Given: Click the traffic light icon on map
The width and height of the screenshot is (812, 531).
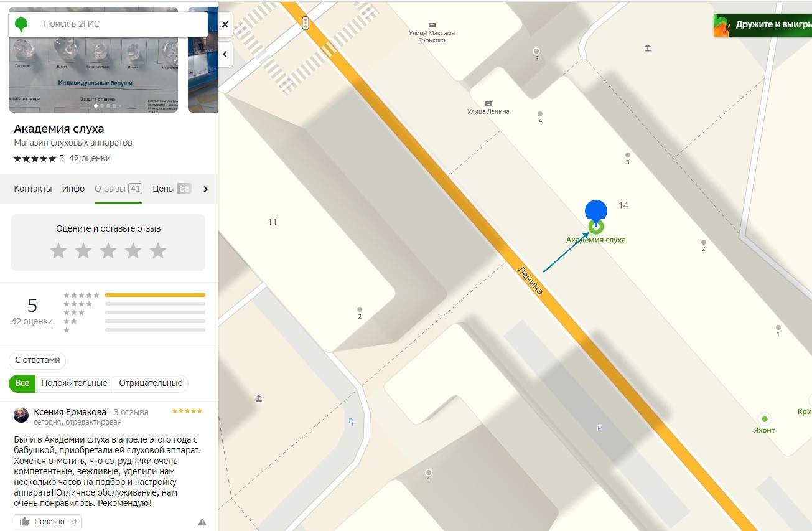Looking at the screenshot, I should 305,24.
